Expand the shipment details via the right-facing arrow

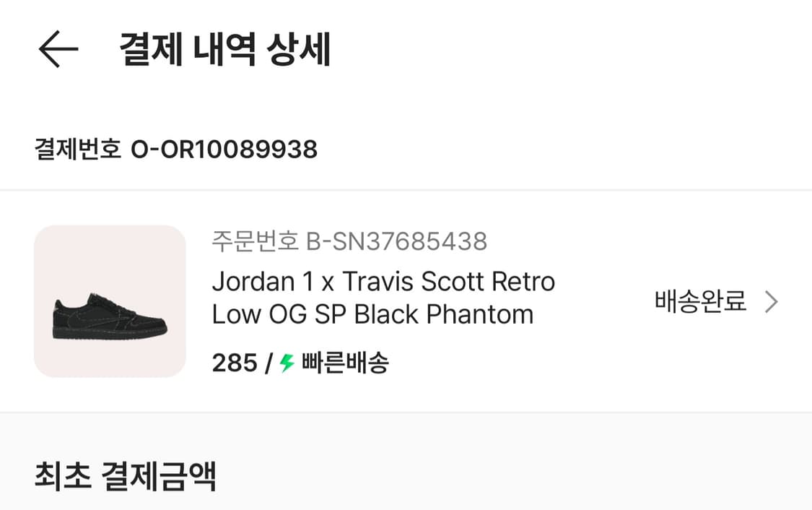pos(772,300)
